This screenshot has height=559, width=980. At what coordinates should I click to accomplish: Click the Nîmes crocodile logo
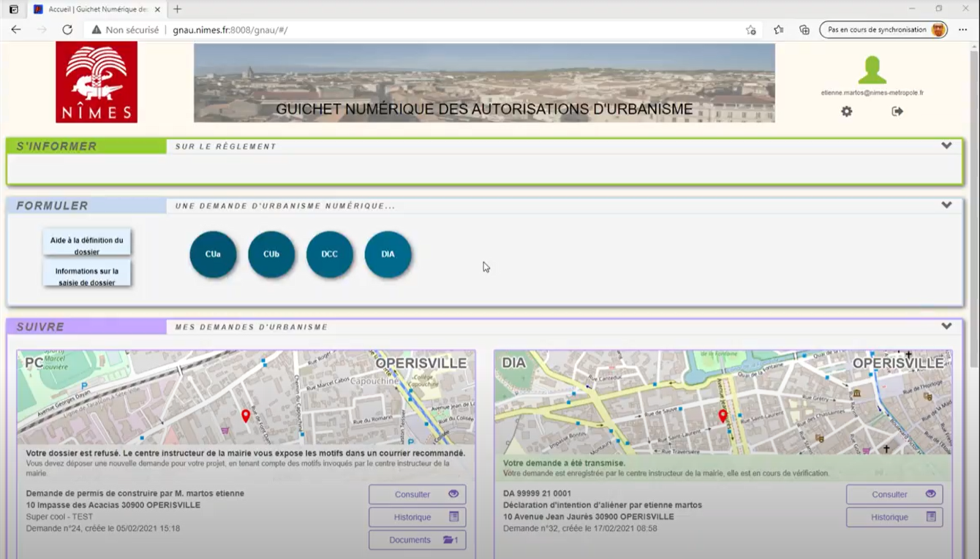[x=97, y=82]
